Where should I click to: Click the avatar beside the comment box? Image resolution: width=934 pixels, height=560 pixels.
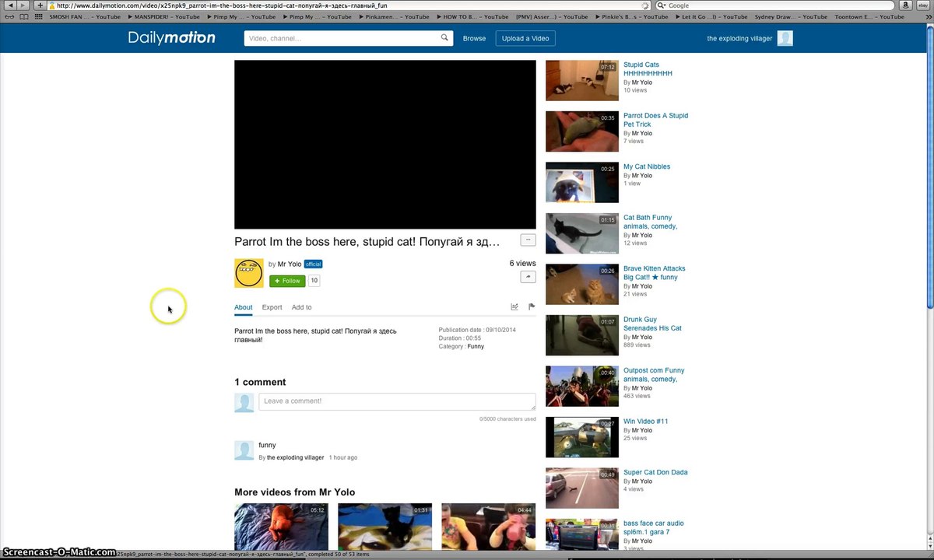(244, 402)
